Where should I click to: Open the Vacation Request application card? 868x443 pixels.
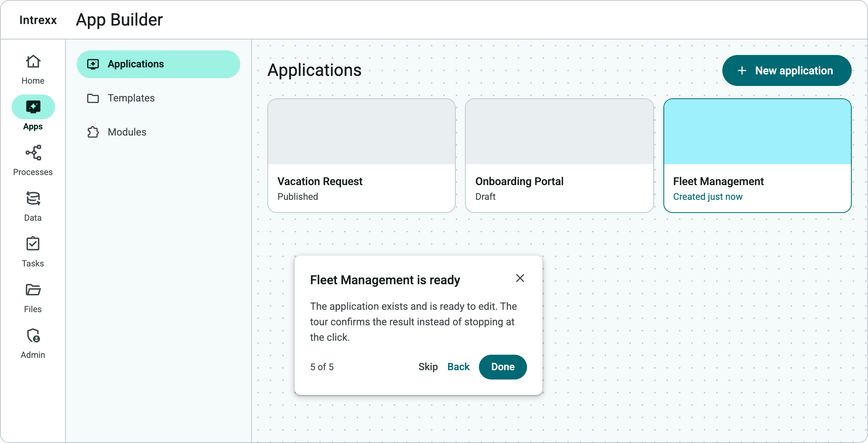362,156
